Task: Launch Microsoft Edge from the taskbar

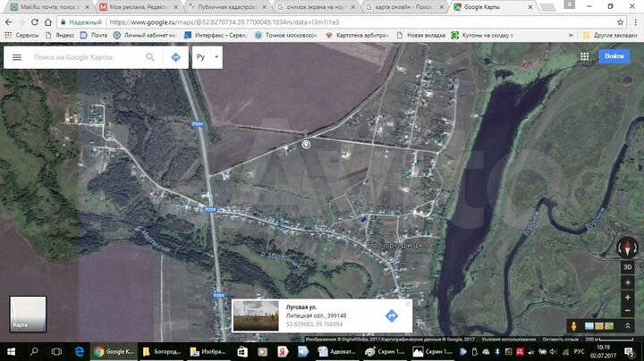Action: coord(80,351)
